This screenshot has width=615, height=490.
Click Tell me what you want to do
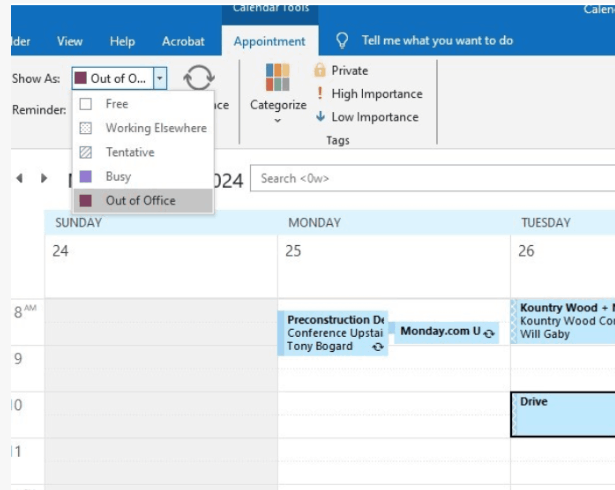437,40
